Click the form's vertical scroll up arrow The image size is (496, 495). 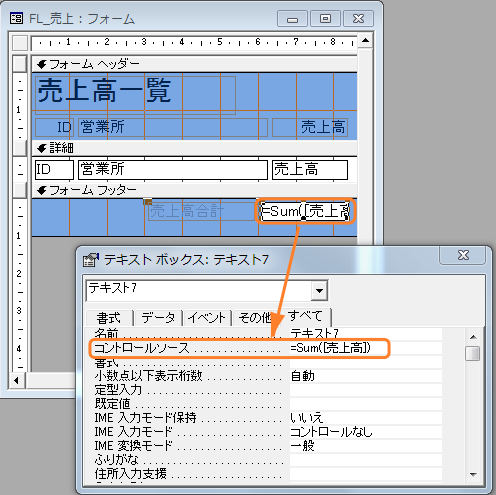coord(365,41)
